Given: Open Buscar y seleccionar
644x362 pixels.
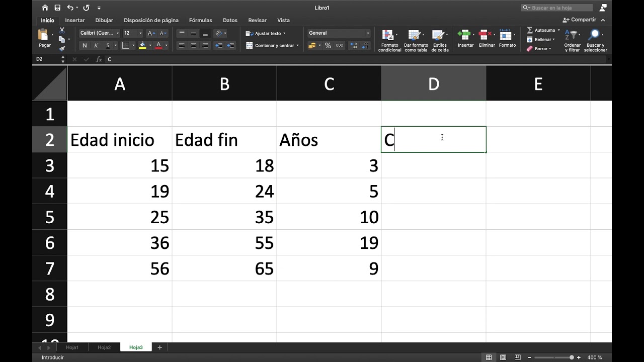Looking at the screenshot, I should 595,40.
